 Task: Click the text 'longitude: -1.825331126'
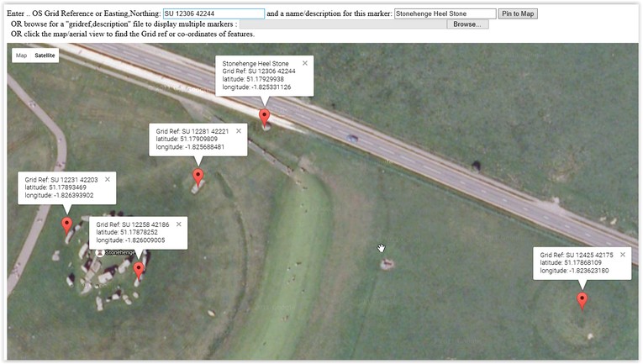[x=256, y=87]
